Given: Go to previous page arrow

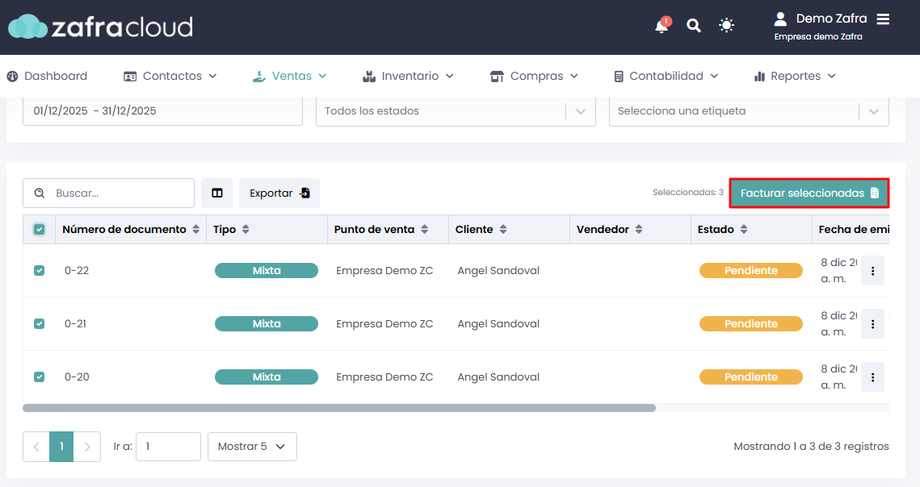Looking at the screenshot, I should [36, 447].
